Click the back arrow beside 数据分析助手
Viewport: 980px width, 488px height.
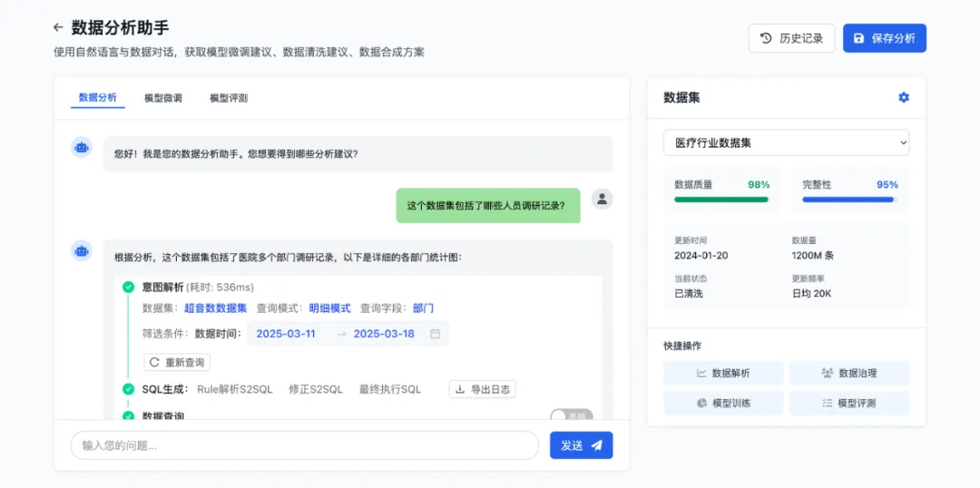coord(58,27)
